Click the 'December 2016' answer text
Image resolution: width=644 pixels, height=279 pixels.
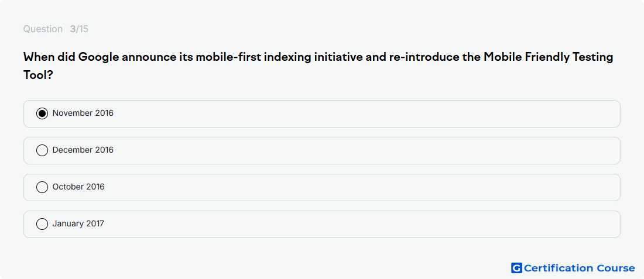[83, 150]
